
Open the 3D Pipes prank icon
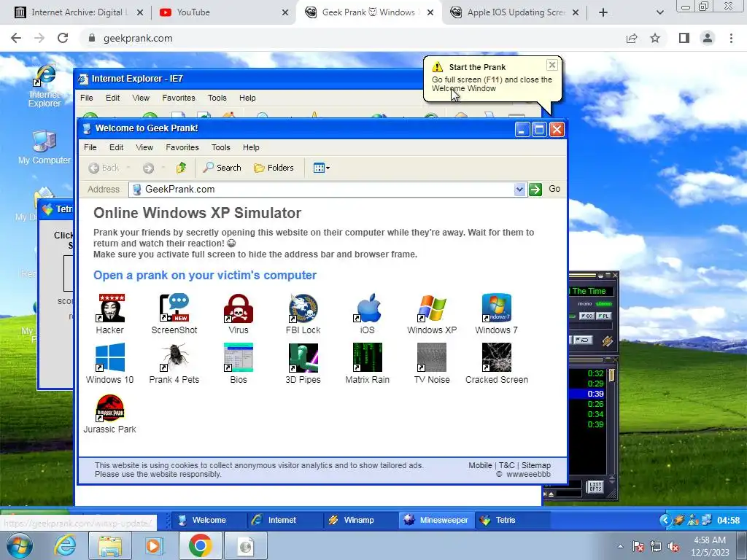tap(303, 363)
